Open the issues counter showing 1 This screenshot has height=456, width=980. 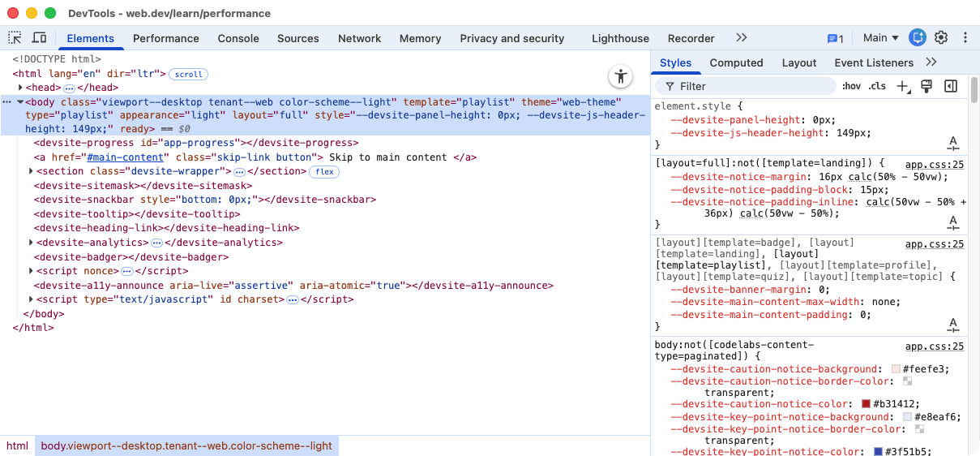(835, 38)
